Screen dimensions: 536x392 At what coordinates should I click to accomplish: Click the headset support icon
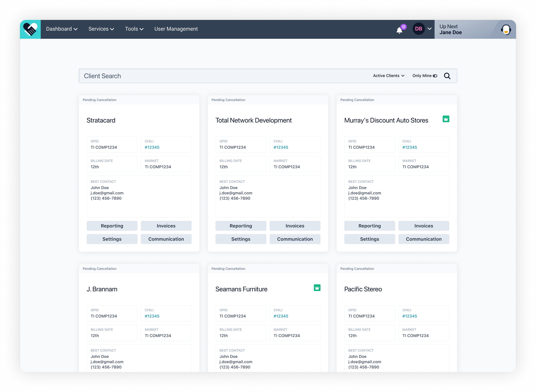(506, 30)
